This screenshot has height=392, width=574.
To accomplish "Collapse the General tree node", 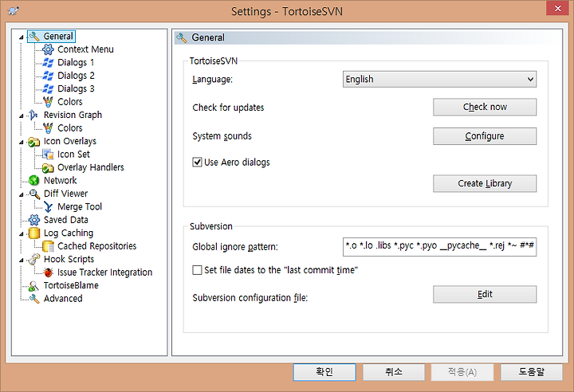I will click(x=22, y=37).
